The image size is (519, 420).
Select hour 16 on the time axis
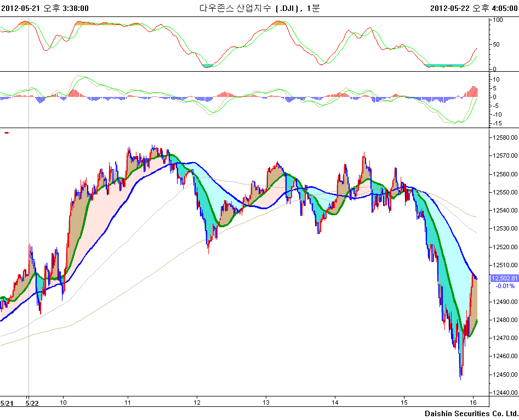(x=473, y=402)
